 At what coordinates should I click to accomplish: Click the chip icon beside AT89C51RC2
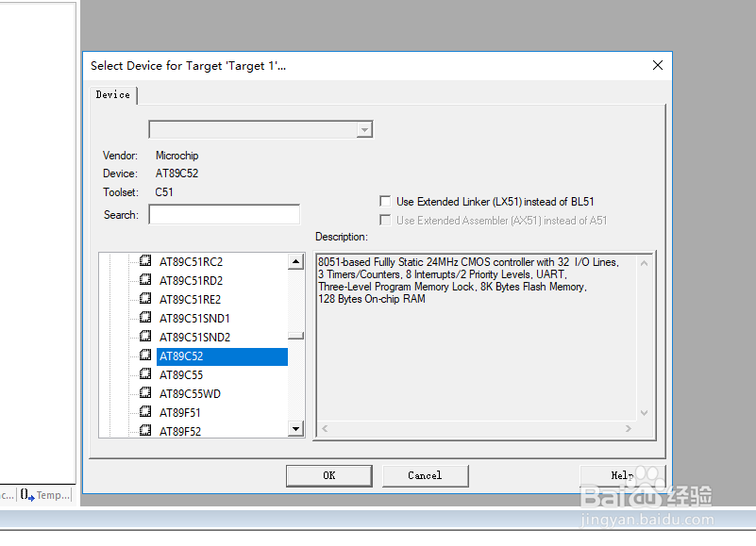pyautogui.click(x=145, y=261)
